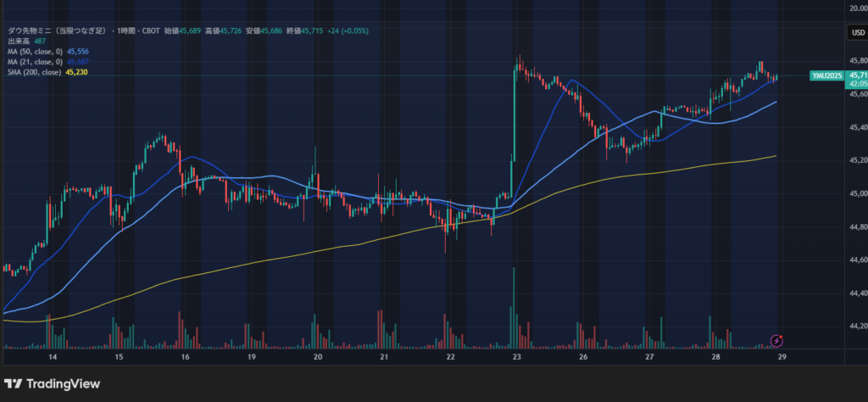868x402 pixels.
Task: Select the MA (50, close, 0) indicator legend
Action: pos(35,52)
